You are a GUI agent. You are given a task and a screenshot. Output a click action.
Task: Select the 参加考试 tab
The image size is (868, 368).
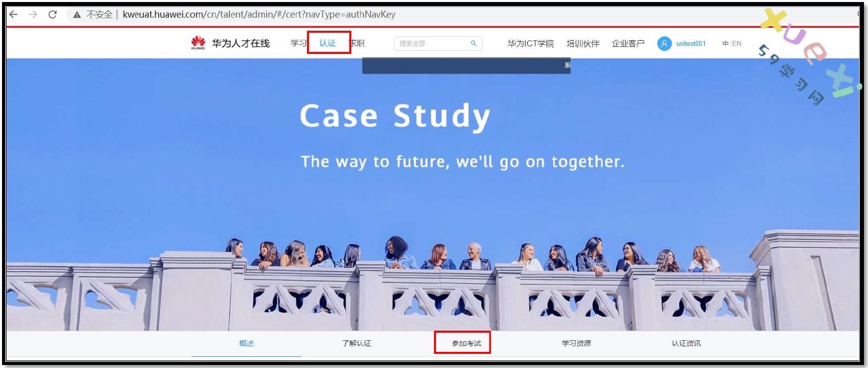click(466, 343)
